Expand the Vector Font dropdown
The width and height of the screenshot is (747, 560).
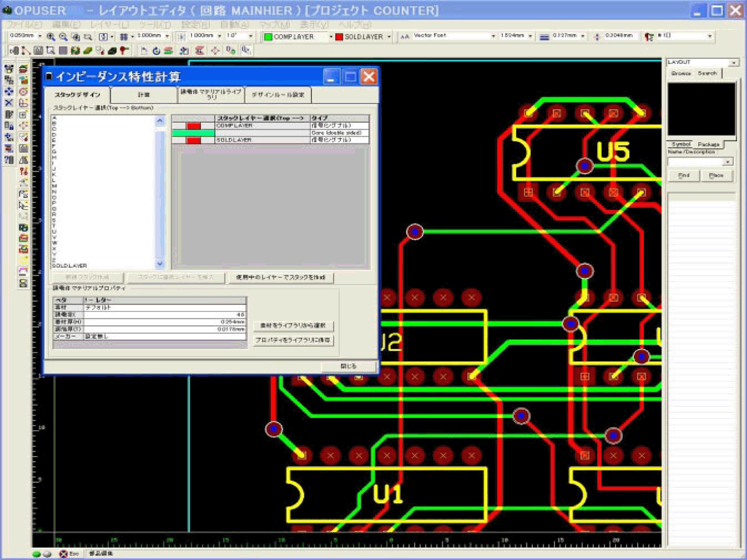[x=493, y=36]
